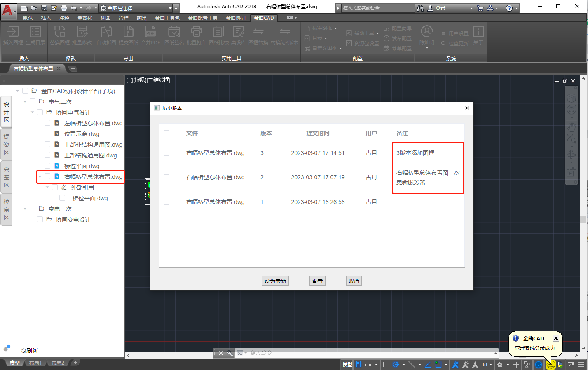Open the status bar customization menu icon
Viewport: 588px width, 370px height.
pos(581,365)
